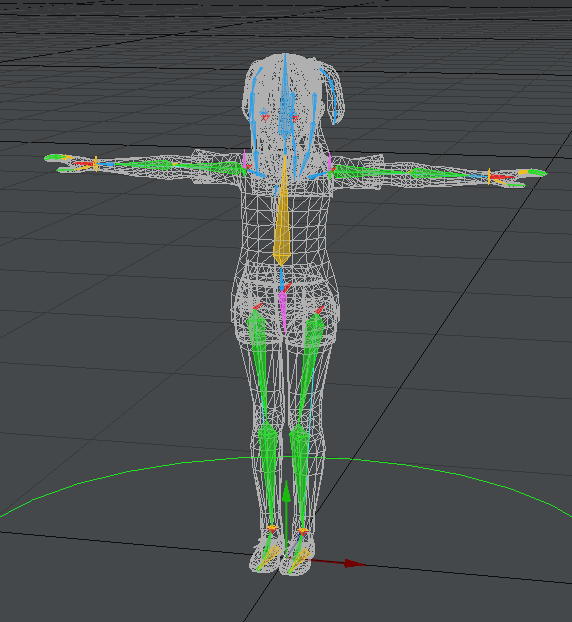Select the blue hair bone on image right

(331, 94)
